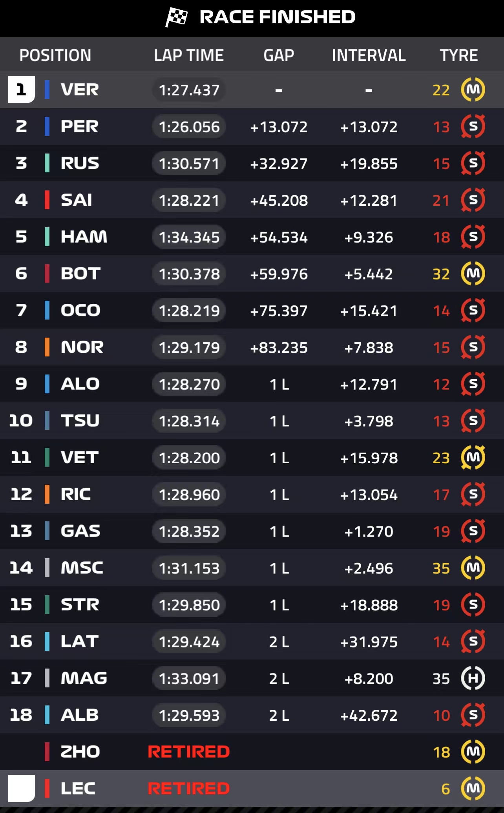Click HAM's soft tyre icon
This screenshot has width=504, height=813.
click(x=473, y=237)
